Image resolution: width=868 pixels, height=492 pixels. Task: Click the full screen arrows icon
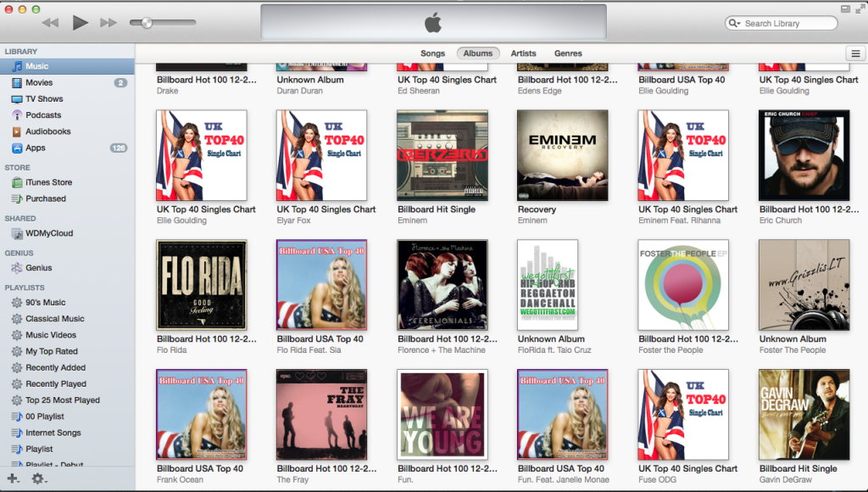(860, 8)
